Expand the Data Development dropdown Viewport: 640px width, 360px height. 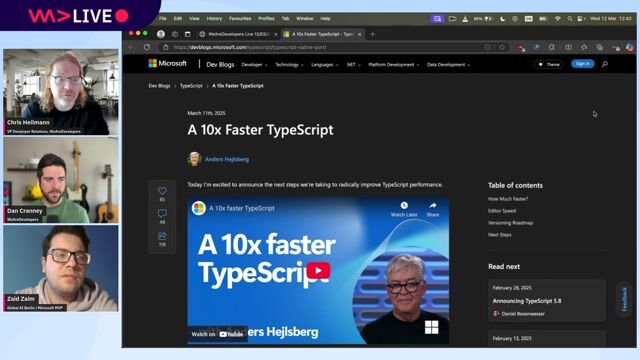pos(448,65)
